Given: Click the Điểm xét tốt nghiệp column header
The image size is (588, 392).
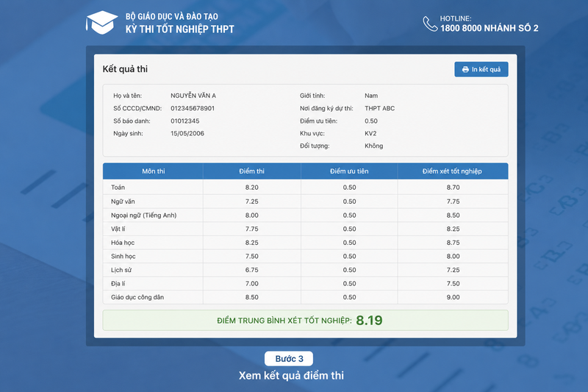Looking at the screenshot, I should (x=453, y=171).
